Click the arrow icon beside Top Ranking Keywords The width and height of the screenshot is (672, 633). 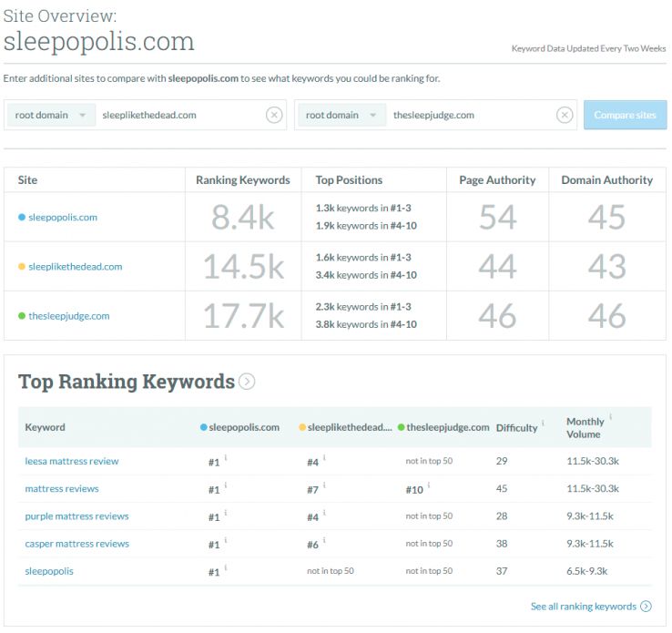click(x=247, y=382)
